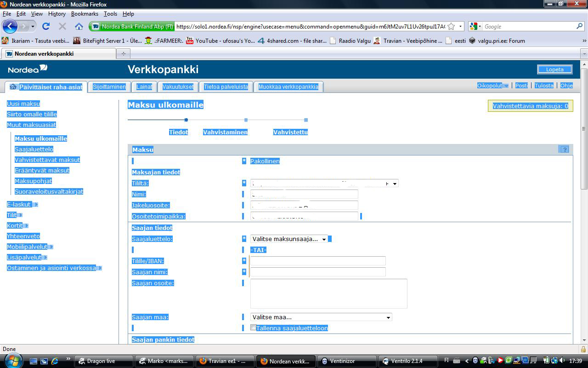Open 4shared.com bookmark
The height and width of the screenshot is (368, 588).
[x=292, y=40]
